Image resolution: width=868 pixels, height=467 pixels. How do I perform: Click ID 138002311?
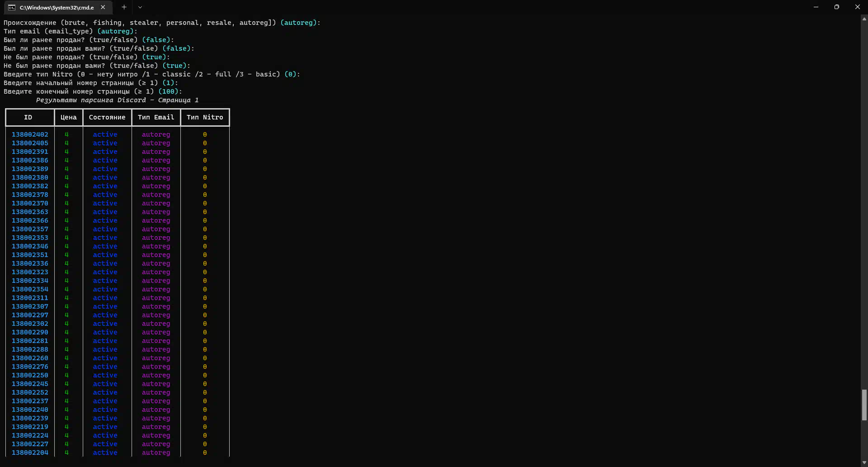pyautogui.click(x=30, y=298)
